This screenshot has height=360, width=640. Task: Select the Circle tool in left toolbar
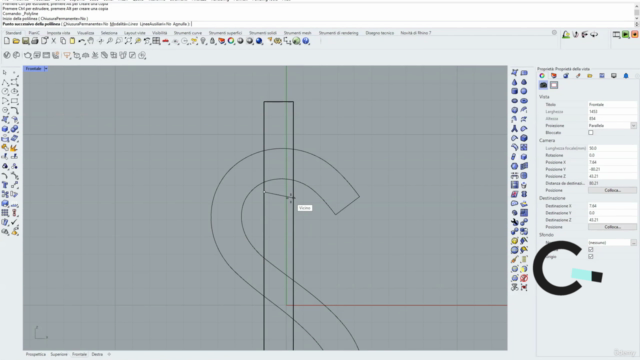[5, 91]
